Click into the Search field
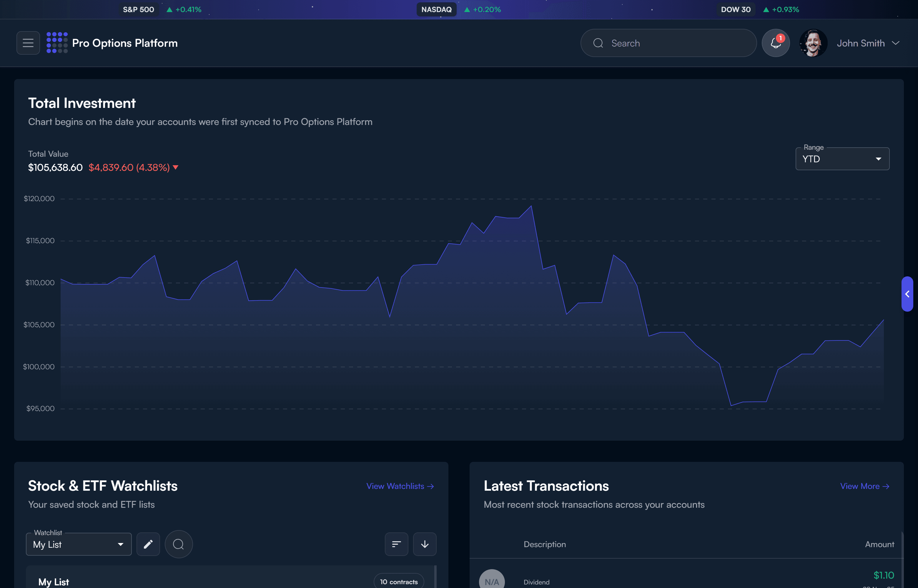The image size is (918, 588). coord(668,43)
